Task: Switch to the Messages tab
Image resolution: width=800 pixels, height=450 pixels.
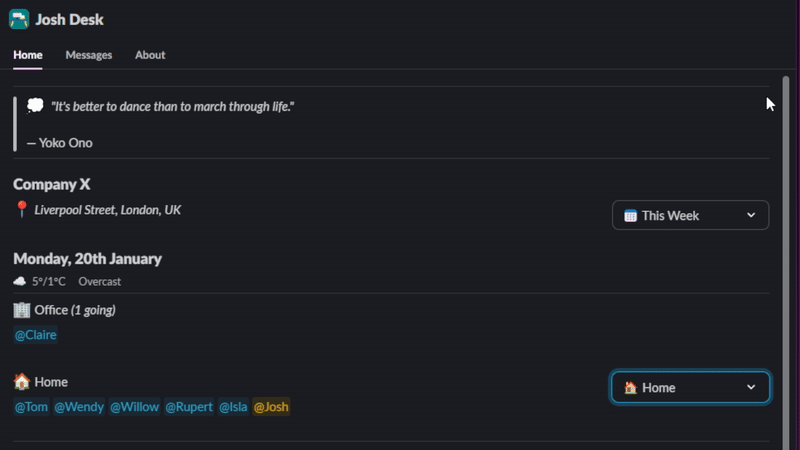Action: [x=89, y=55]
